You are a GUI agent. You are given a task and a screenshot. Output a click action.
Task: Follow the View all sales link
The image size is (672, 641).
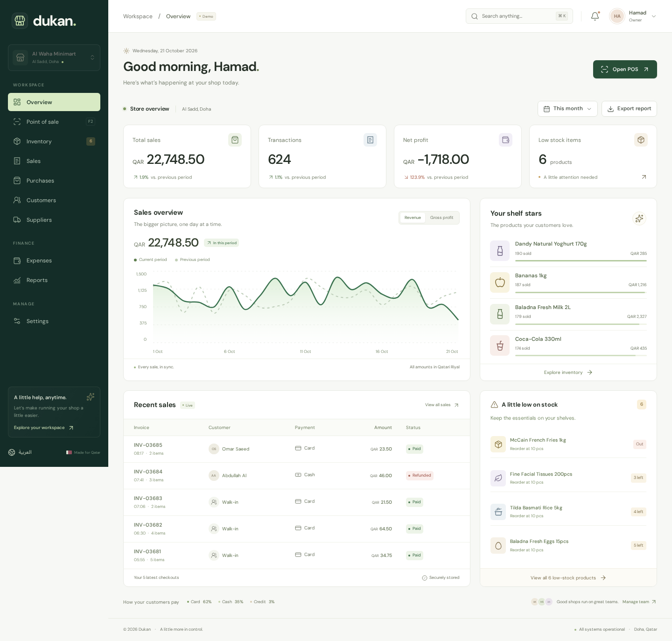tap(442, 405)
